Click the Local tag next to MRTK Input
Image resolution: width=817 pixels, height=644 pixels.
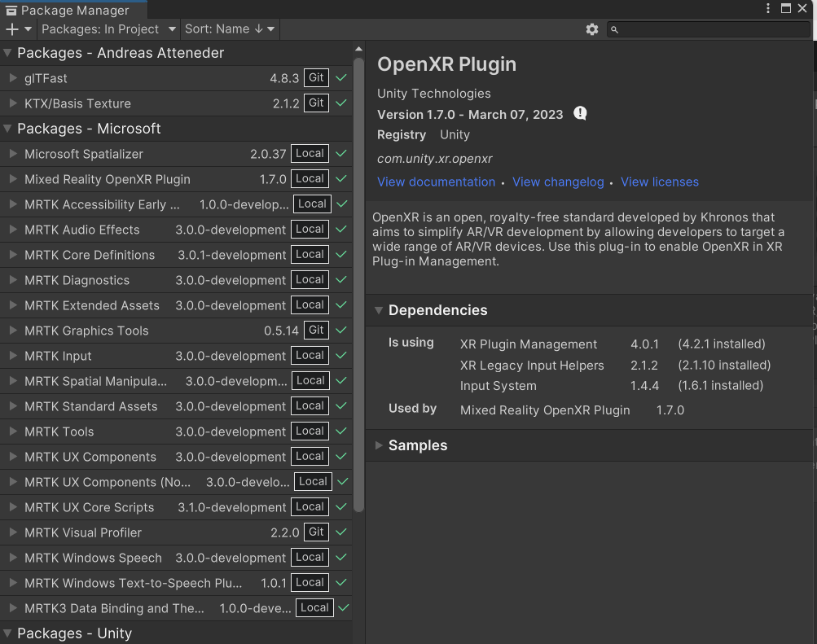coord(310,355)
